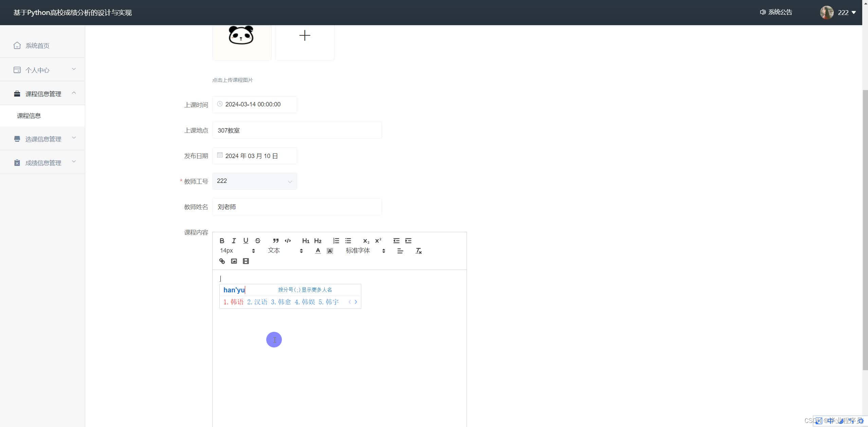Open the 教师工号 222 dropdown

[x=255, y=181]
